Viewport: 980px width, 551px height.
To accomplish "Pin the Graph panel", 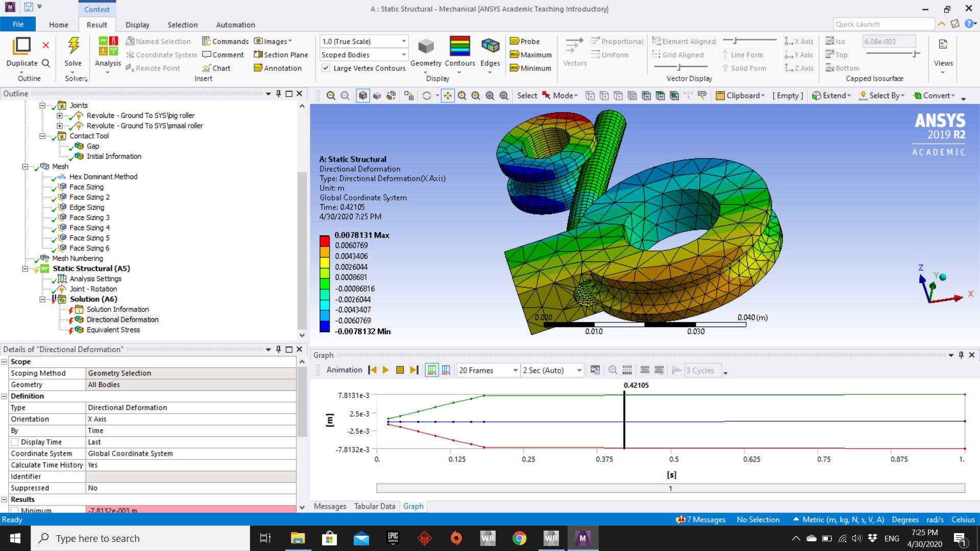I will coord(961,355).
